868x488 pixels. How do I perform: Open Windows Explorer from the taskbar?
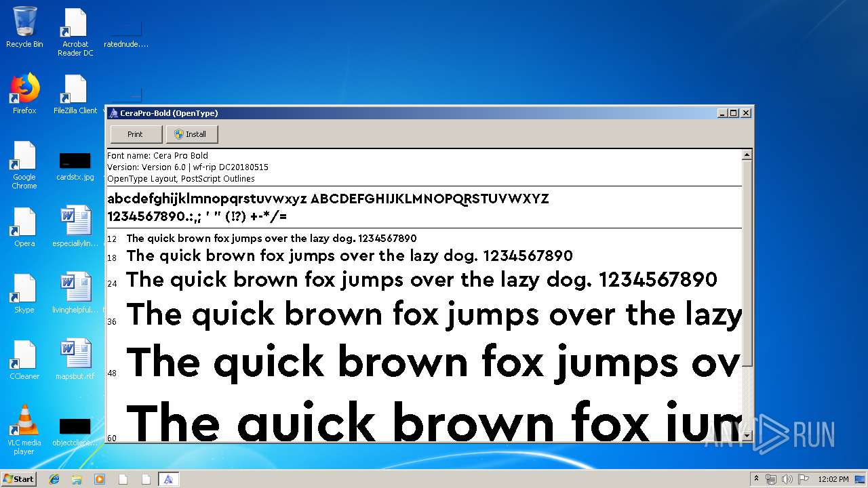77,479
